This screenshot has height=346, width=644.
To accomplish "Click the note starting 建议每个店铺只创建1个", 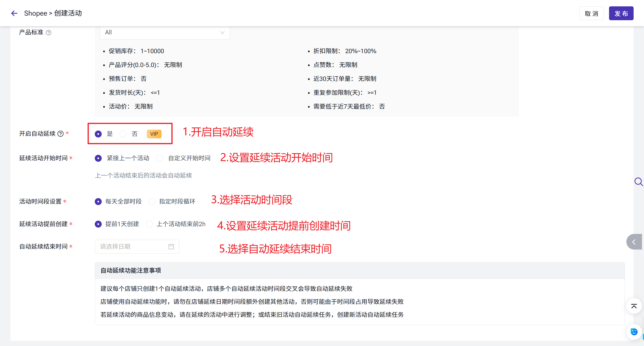I will (x=227, y=289).
